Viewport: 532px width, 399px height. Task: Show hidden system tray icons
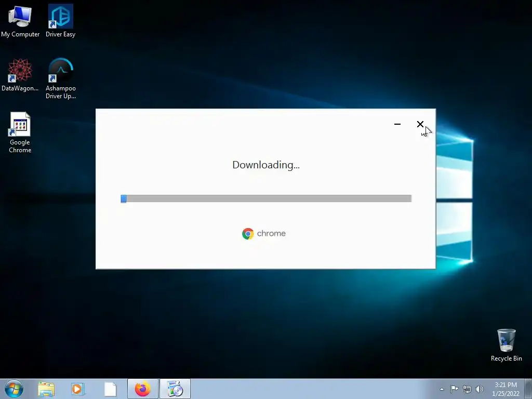coord(442,389)
